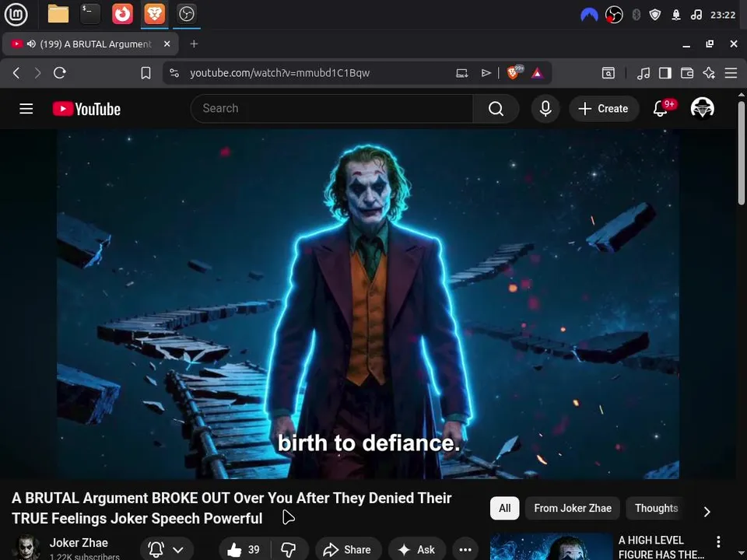Open the clock showing 23:22

coord(723,16)
